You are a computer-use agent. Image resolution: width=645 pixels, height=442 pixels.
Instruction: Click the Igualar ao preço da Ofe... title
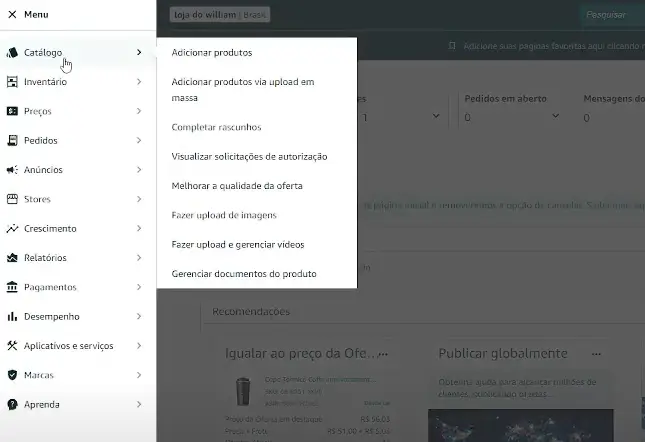click(300, 354)
